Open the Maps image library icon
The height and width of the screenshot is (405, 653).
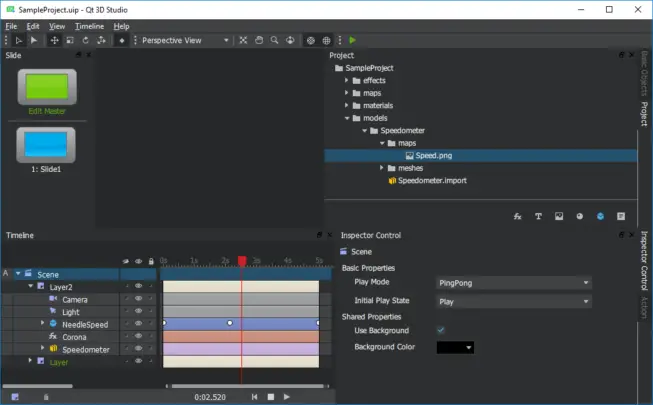pyautogui.click(x=559, y=216)
